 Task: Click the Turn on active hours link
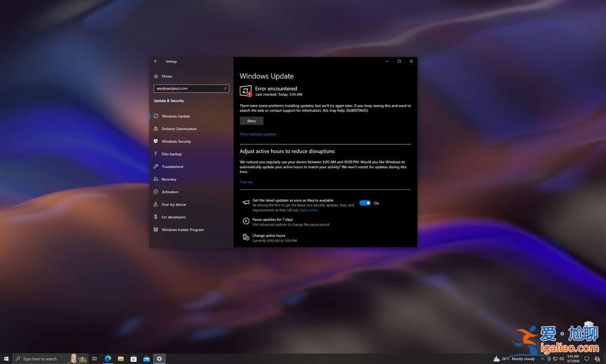[x=246, y=182]
